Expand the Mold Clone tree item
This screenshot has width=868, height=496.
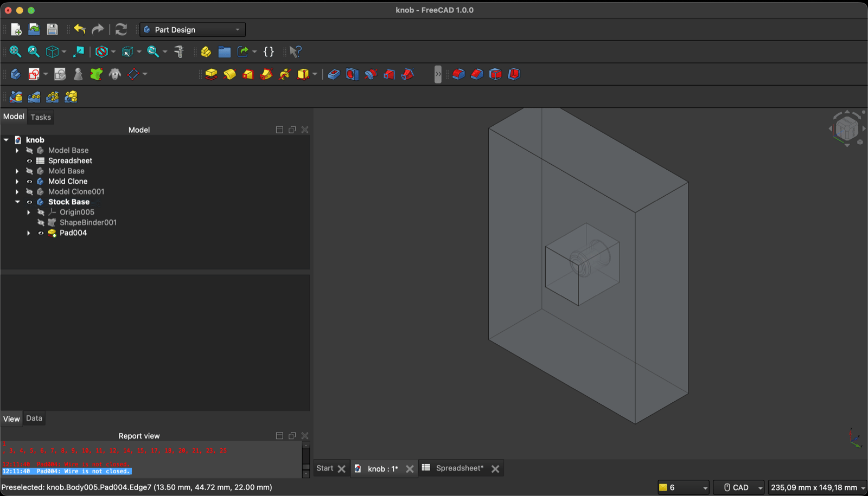pos(17,181)
